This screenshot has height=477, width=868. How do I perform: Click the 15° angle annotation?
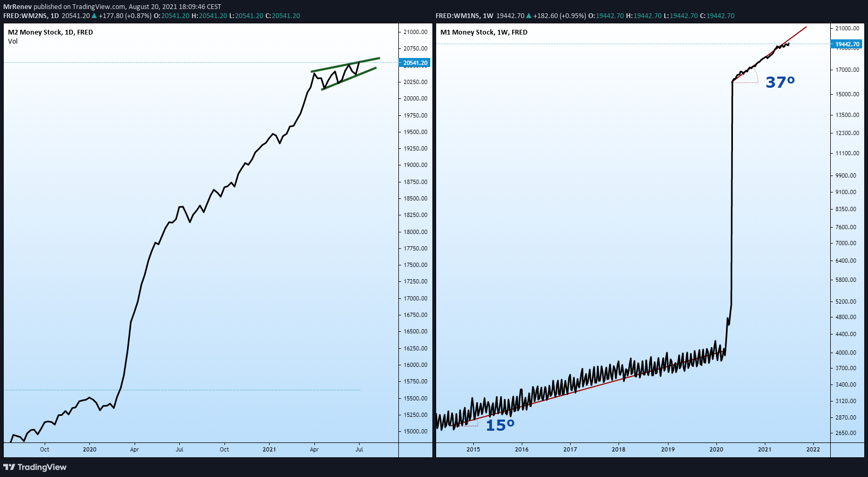pos(500,425)
